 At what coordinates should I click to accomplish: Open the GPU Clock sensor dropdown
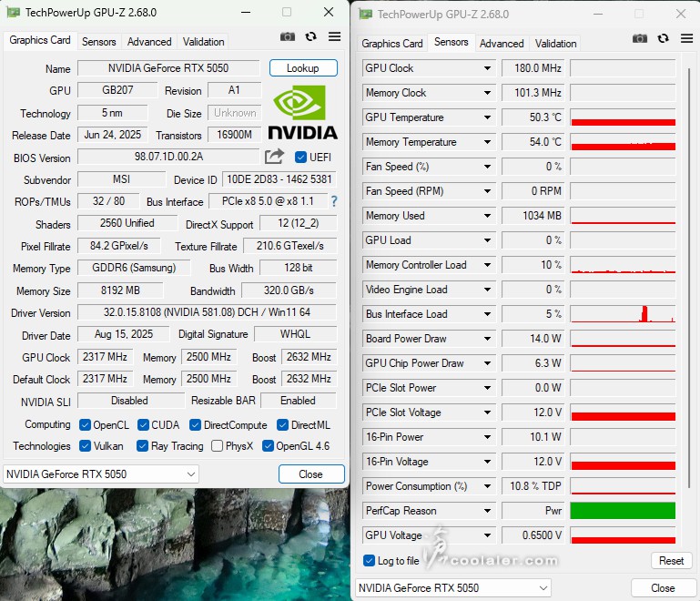[487, 68]
